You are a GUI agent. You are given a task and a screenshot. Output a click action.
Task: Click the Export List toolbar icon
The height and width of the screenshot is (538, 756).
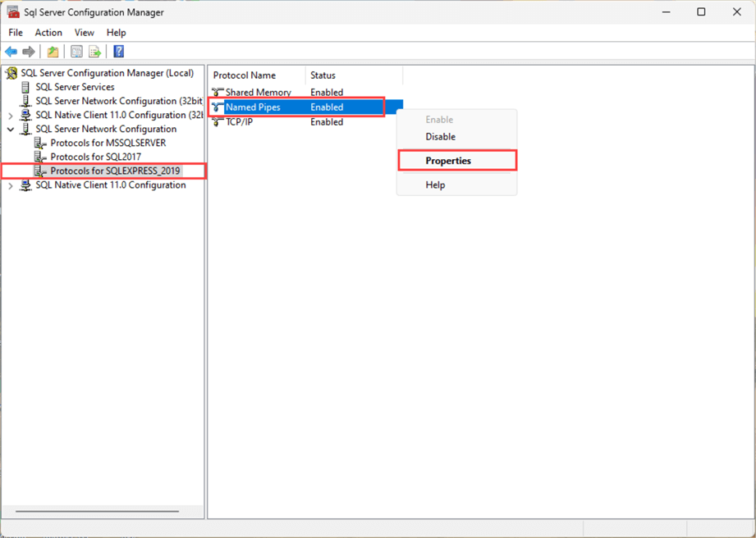[x=94, y=52]
